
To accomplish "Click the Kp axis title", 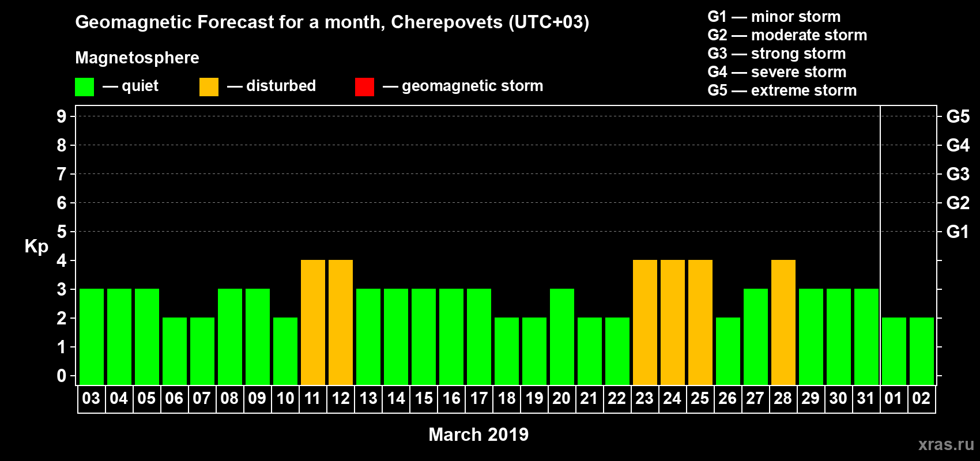I will tap(36, 247).
